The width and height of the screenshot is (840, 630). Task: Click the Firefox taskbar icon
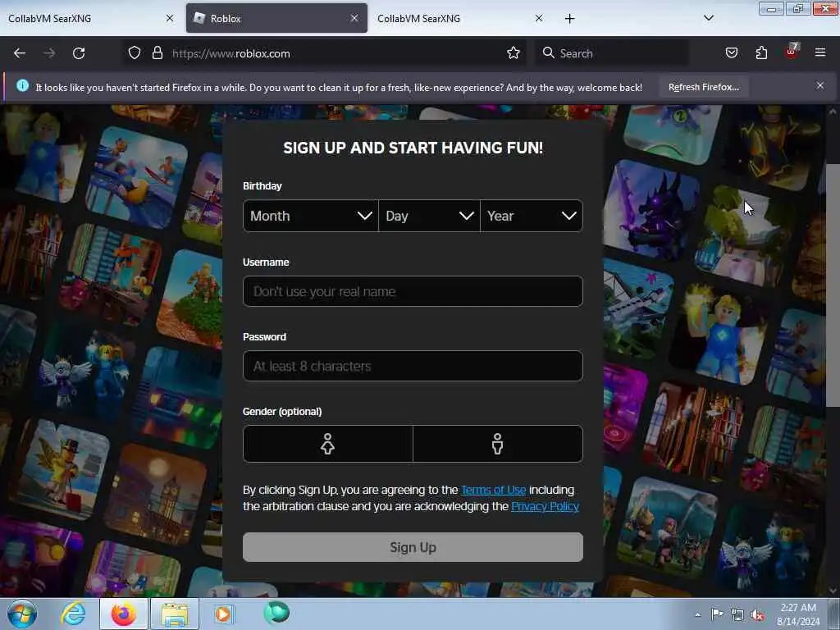point(124,614)
